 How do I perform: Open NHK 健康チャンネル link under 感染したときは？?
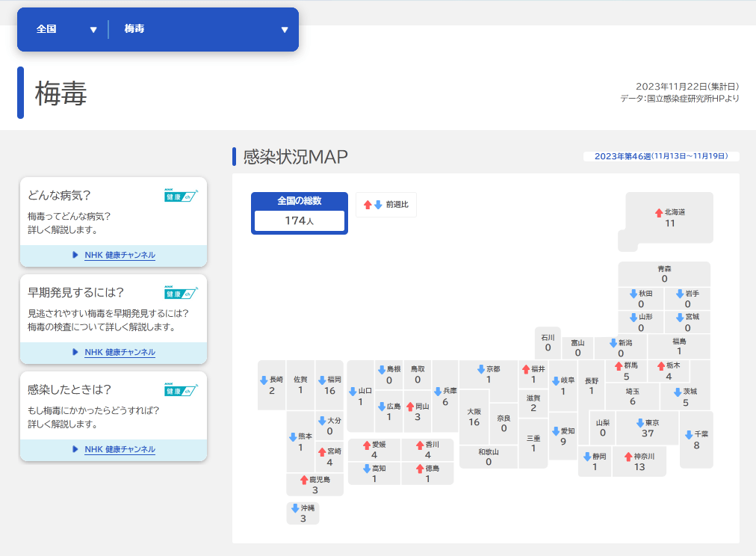[x=120, y=449]
